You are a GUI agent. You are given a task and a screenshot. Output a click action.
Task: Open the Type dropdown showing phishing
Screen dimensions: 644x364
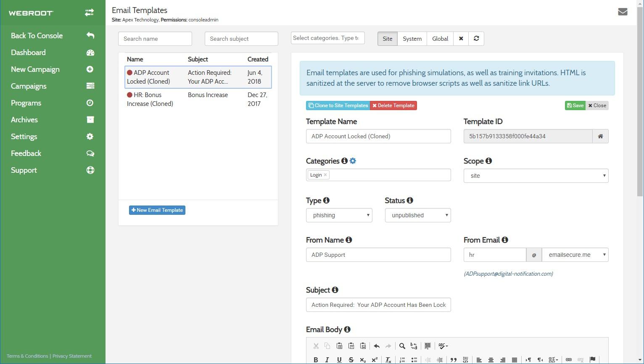pos(339,215)
